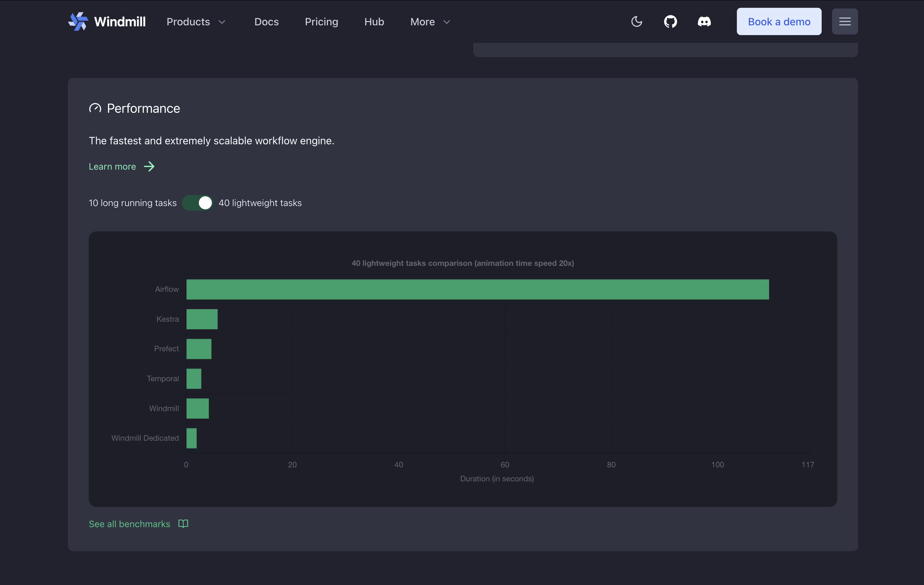Expand the More dropdown menu
Screen dimensions: 924x585
[x=430, y=22]
